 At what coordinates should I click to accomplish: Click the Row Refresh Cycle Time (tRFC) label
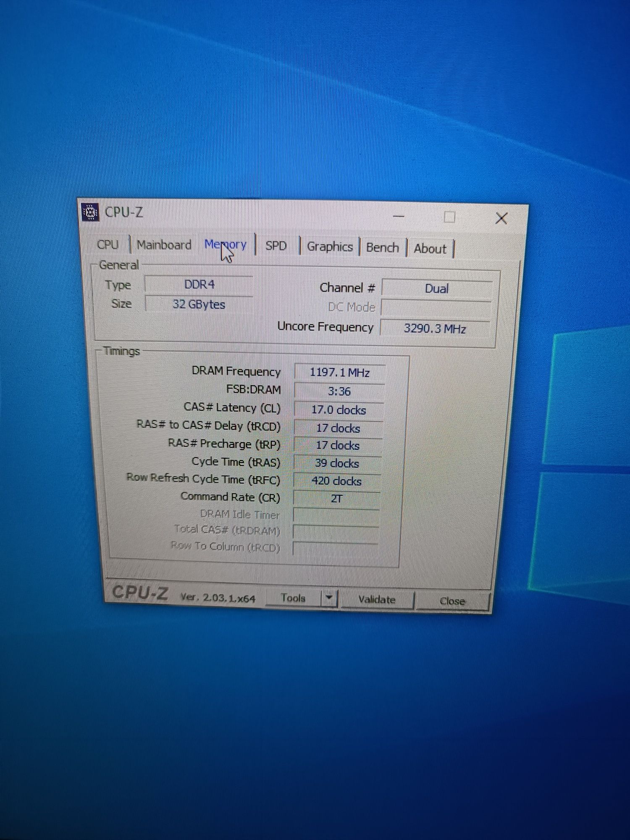tap(203, 478)
